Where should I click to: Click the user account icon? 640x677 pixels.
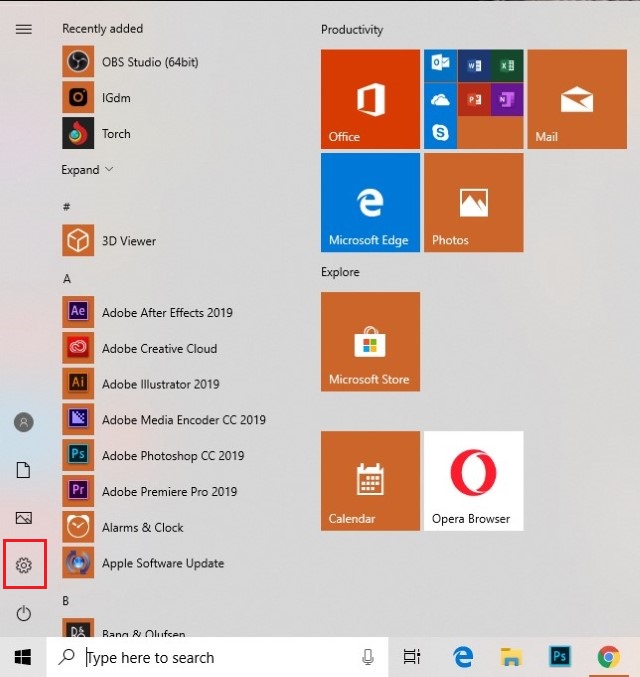tap(24, 422)
